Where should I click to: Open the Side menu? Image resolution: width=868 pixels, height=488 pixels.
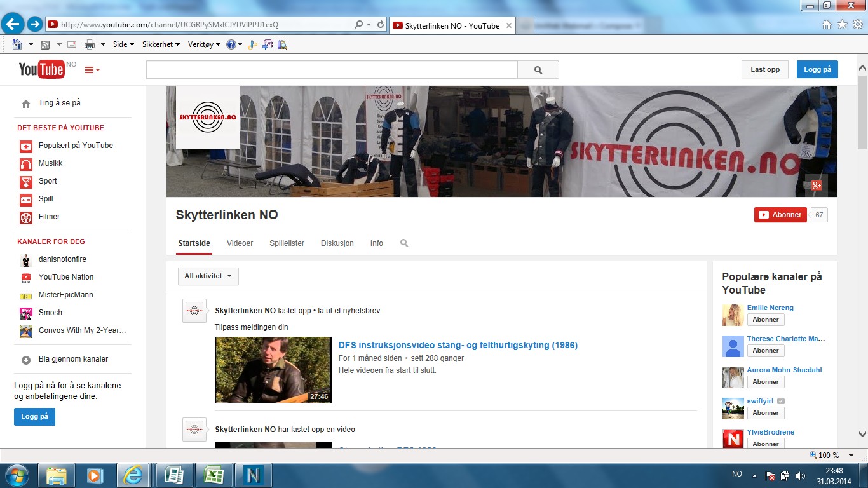pos(123,44)
